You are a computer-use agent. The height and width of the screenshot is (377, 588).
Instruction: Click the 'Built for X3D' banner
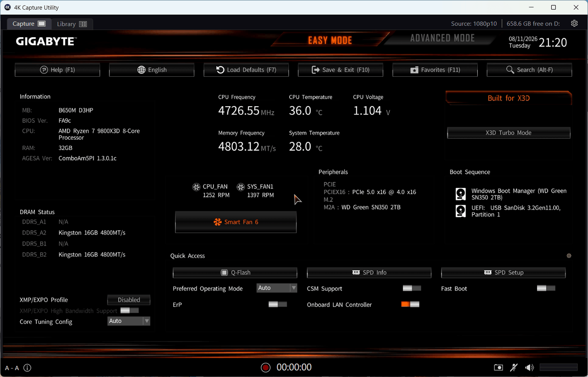(x=509, y=98)
